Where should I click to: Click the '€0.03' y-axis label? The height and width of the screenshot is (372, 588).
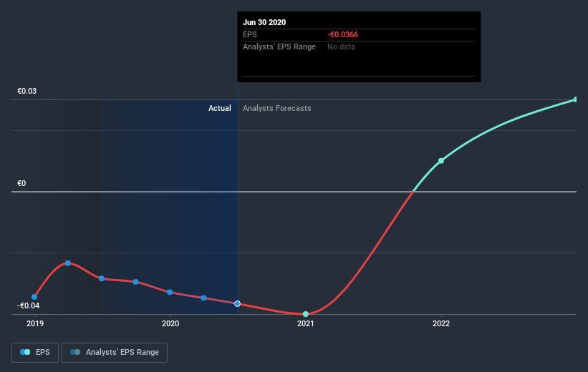[26, 91]
